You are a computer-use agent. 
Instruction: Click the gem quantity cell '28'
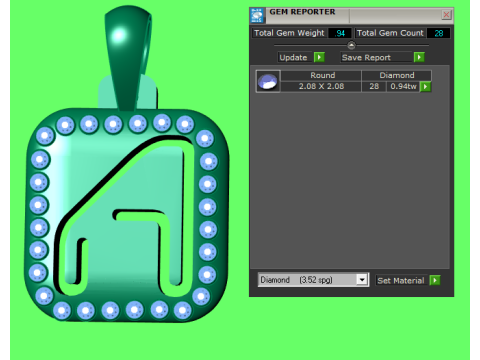pyautogui.click(x=374, y=86)
